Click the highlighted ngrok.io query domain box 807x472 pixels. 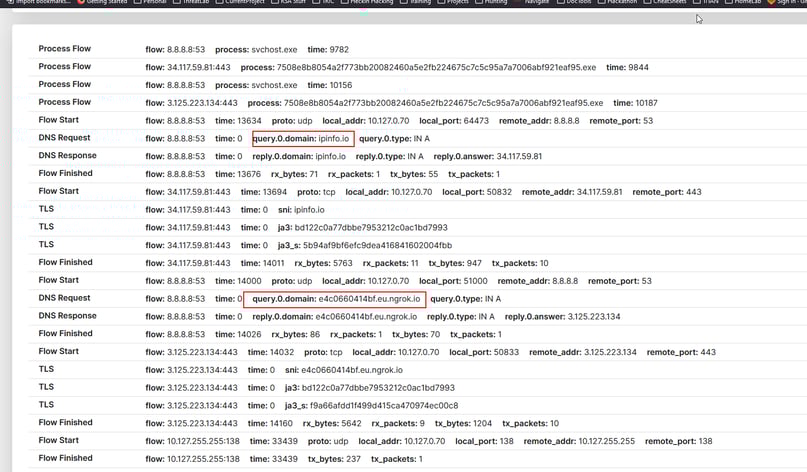click(334, 298)
